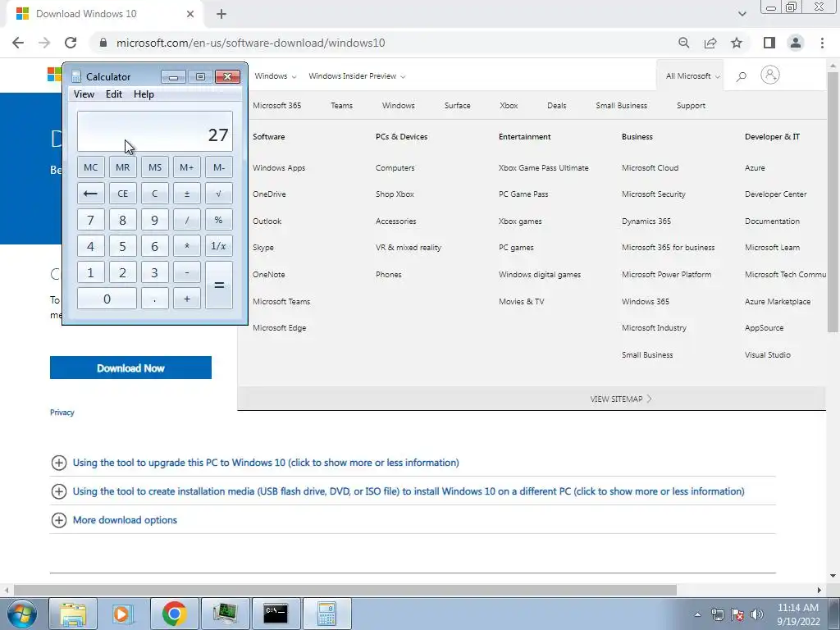This screenshot has height=630, width=840.
Task: Open the Windows Start button
Action: [x=22, y=614]
